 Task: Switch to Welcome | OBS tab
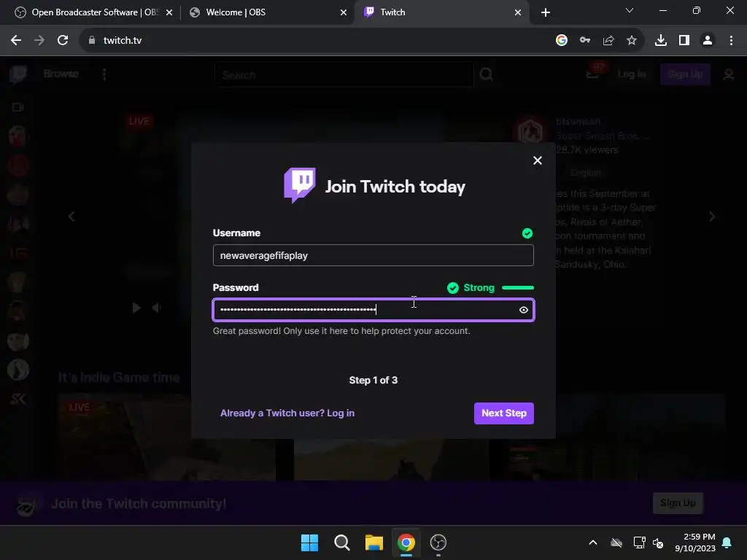point(267,12)
